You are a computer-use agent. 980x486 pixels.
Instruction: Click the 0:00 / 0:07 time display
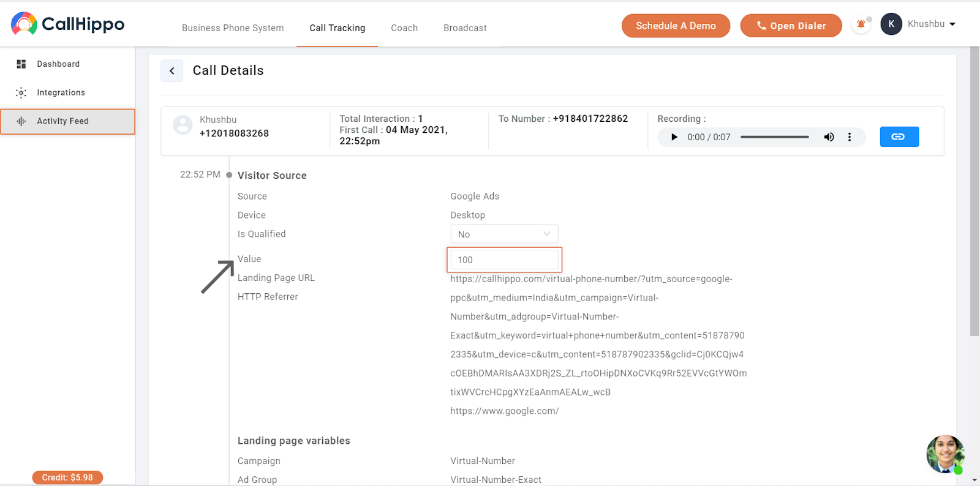(709, 137)
